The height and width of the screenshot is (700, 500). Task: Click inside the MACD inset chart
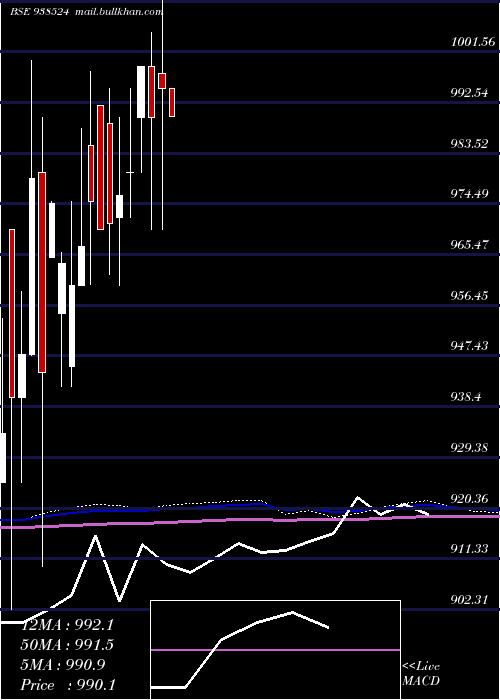click(275, 650)
